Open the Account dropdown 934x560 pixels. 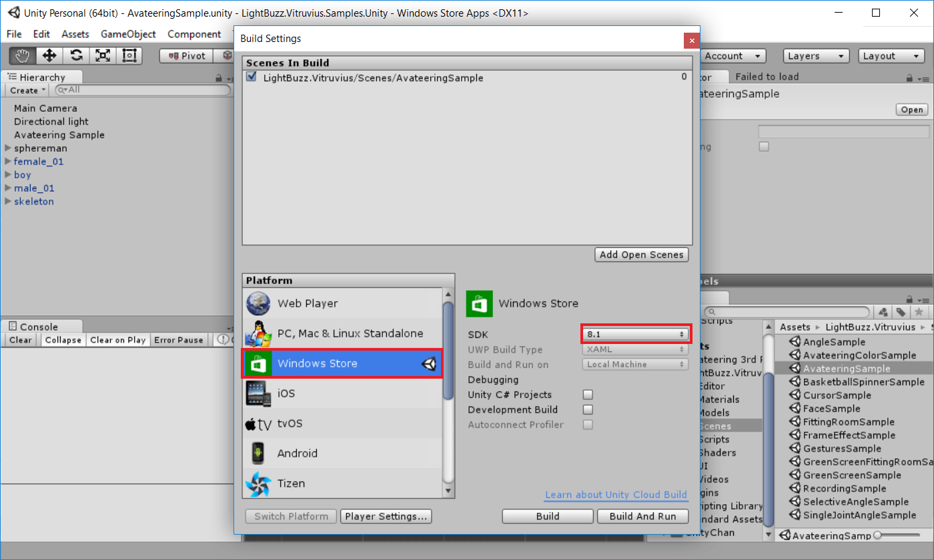point(733,56)
